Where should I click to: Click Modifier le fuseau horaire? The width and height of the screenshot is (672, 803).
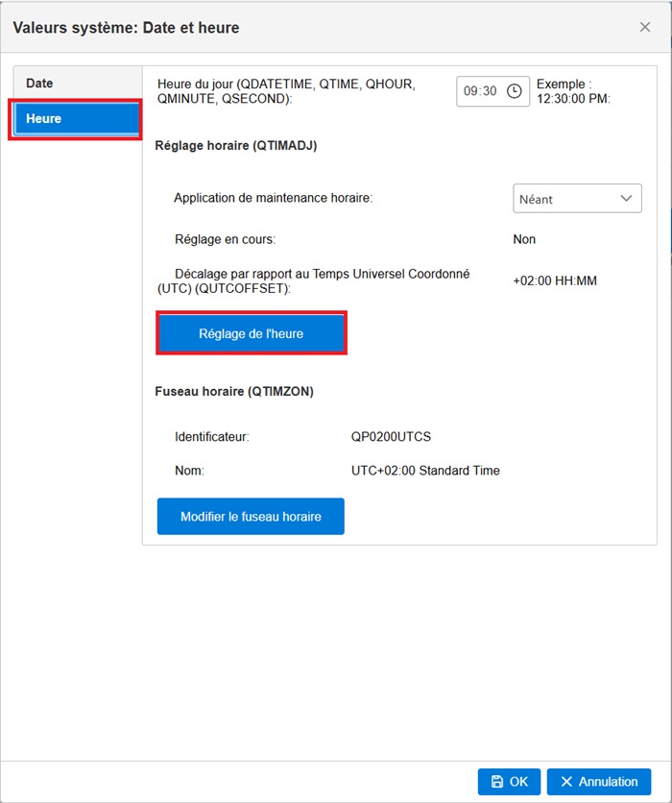point(251,517)
